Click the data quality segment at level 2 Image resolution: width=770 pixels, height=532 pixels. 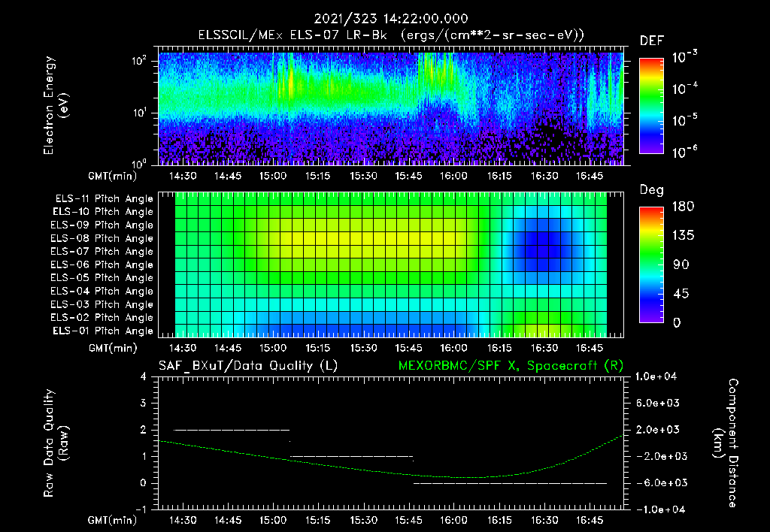point(232,430)
